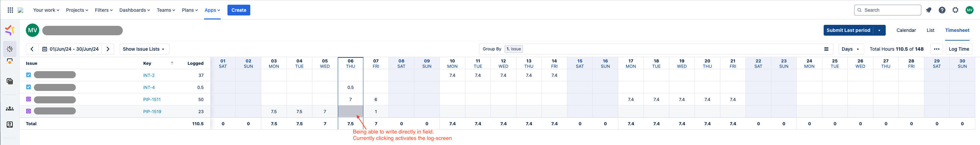Click the Group By hamburger lines icon
This screenshot has width=980, height=145.
[826, 49]
